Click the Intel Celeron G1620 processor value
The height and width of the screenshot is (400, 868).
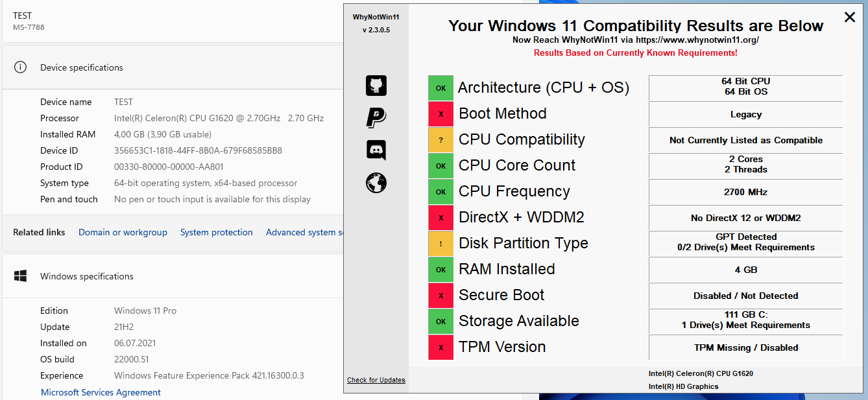click(219, 118)
